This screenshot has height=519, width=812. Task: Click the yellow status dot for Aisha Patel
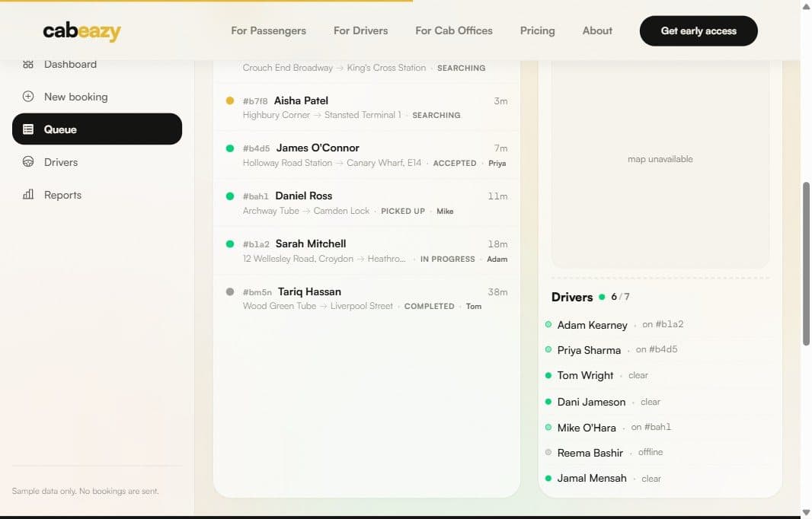pyautogui.click(x=230, y=101)
